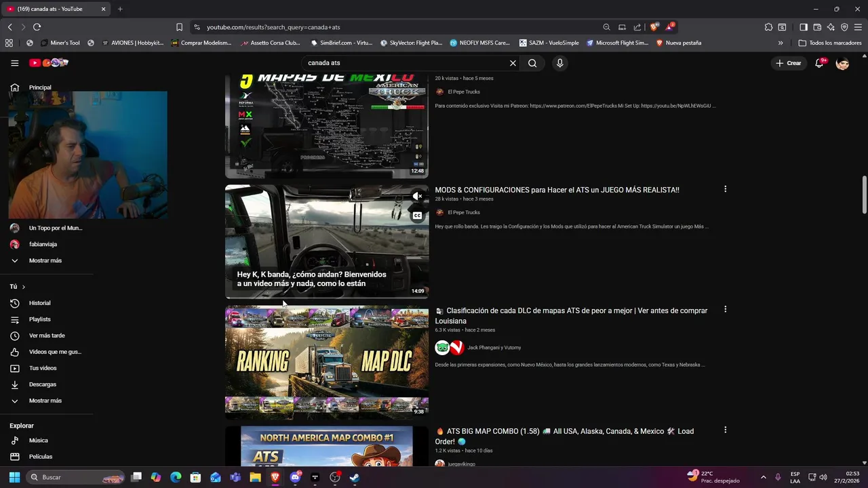
Task: Open the zoom indicator in address bar
Action: tap(606, 27)
